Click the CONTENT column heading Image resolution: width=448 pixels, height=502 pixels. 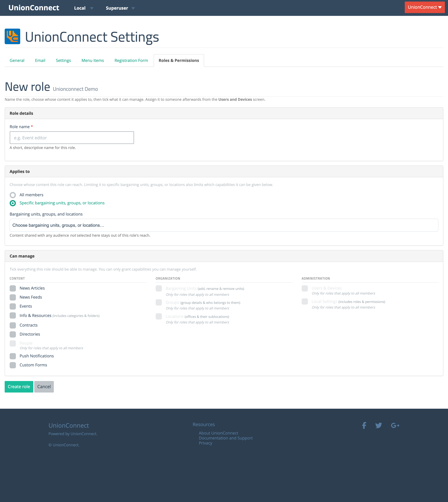pyautogui.click(x=17, y=279)
